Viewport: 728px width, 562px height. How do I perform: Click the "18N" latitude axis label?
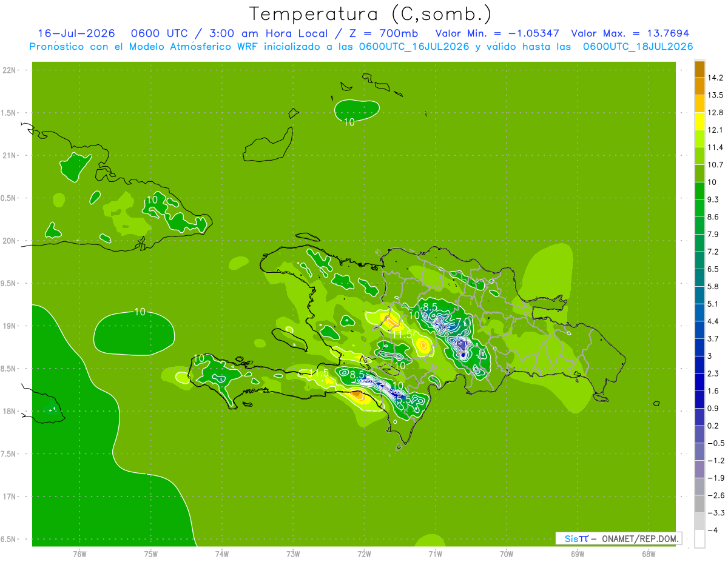pyautogui.click(x=9, y=411)
